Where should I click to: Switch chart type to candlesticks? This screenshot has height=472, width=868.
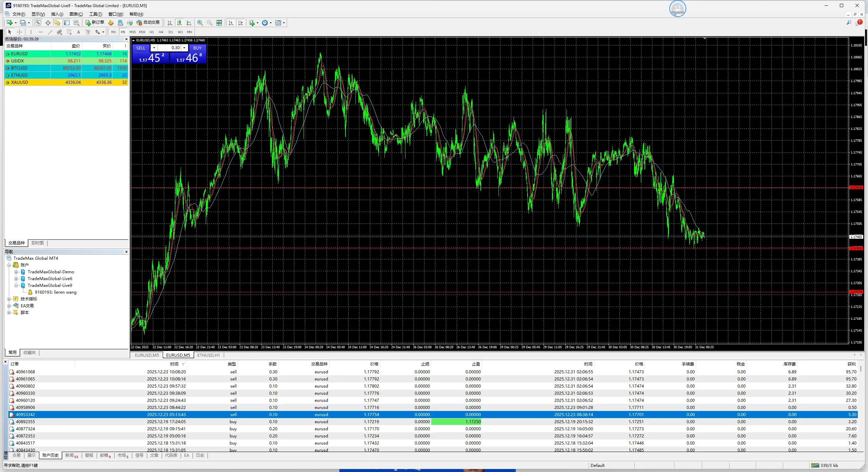point(179,23)
